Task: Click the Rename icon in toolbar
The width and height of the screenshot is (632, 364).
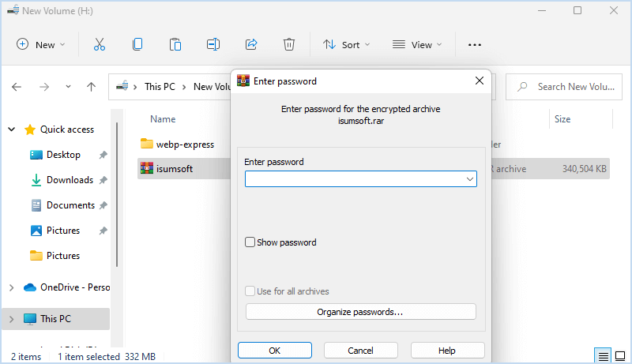Action: (x=213, y=45)
